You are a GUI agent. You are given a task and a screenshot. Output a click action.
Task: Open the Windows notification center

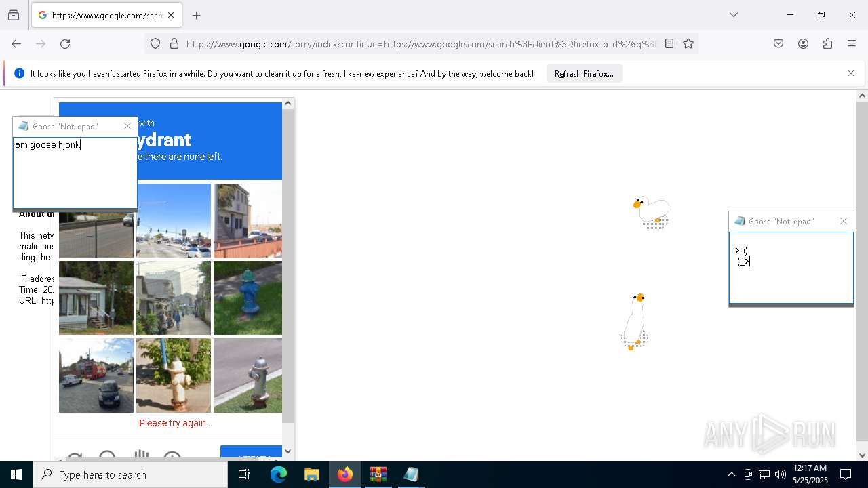tap(846, 474)
